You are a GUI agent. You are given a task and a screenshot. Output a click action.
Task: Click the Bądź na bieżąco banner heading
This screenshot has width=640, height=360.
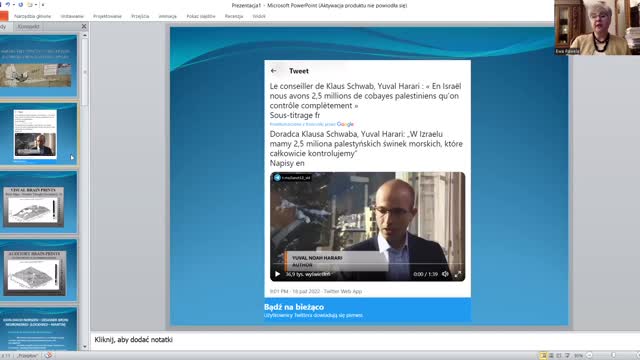(294, 307)
